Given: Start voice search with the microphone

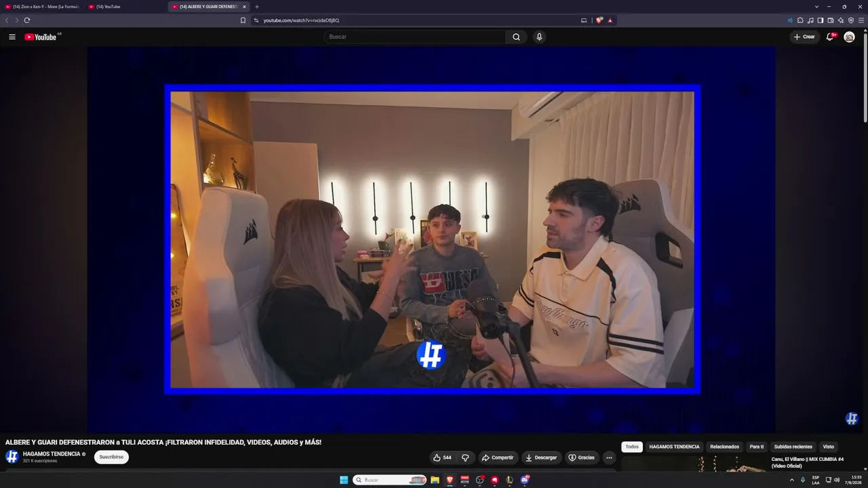Looking at the screenshot, I should click(x=539, y=37).
